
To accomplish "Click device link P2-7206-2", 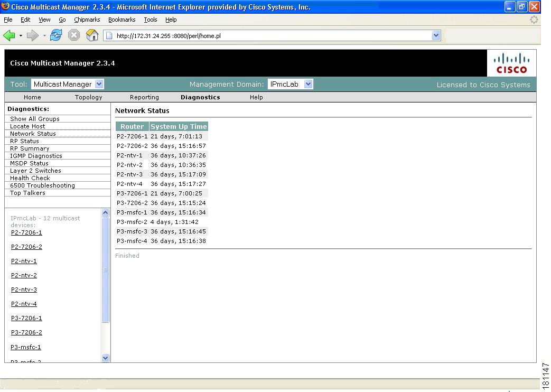I will coord(26,247).
